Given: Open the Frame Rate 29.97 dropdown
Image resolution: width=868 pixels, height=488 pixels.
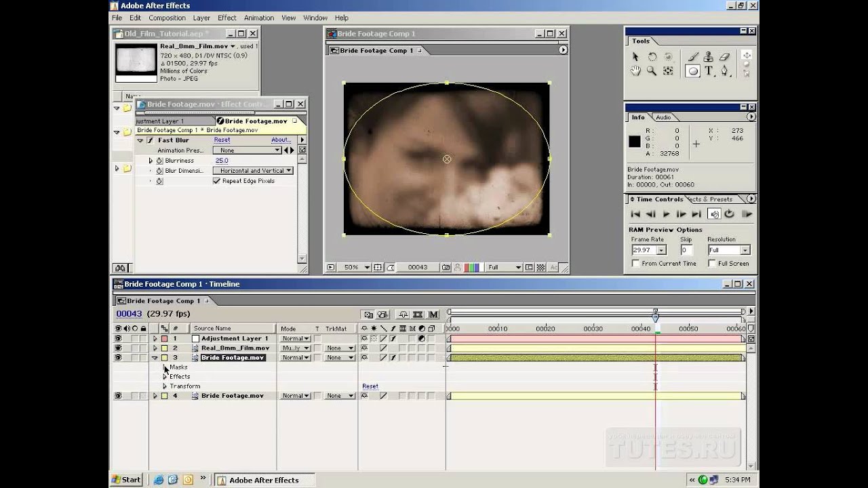Looking at the screenshot, I should tap(648, 250).
